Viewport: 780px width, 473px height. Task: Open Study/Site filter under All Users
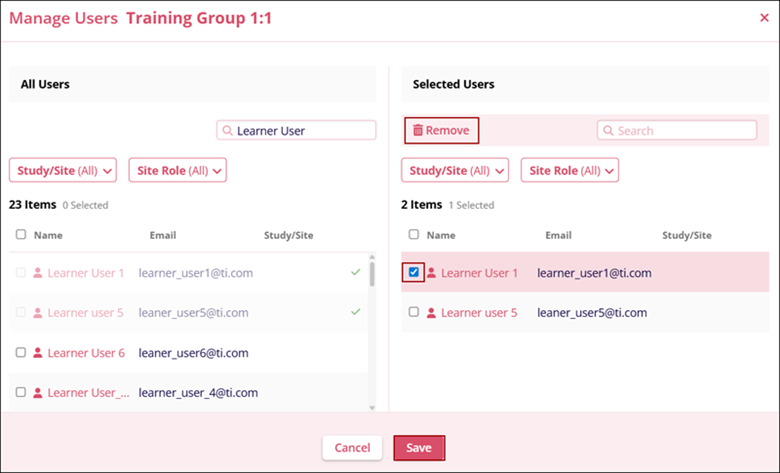point(63,170)
